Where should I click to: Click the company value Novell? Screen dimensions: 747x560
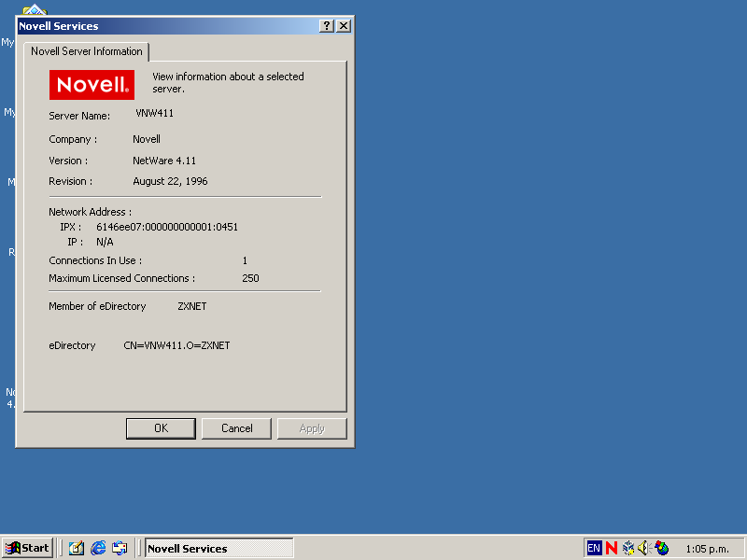[x=147, y=139]
